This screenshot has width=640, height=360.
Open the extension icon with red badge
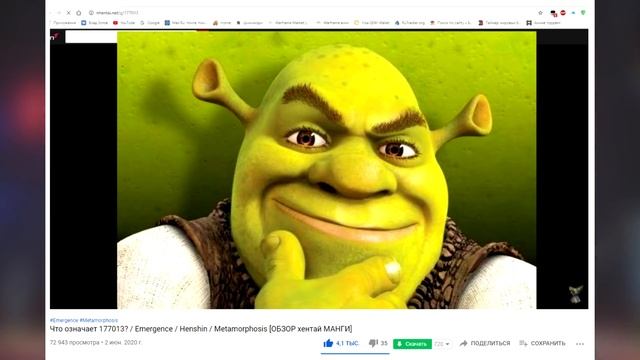click(553, 13)
